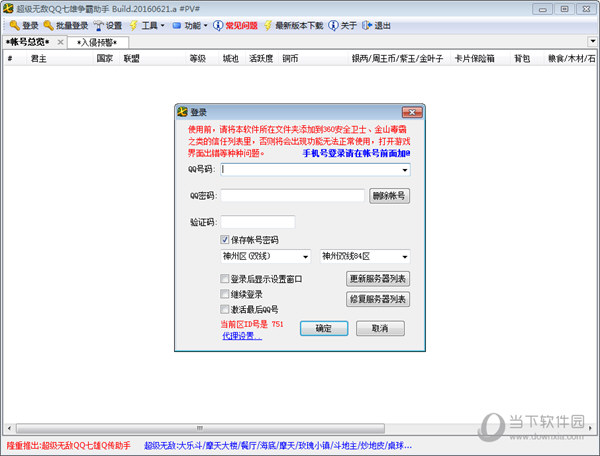Toggle the 保存帐号密码 checkbox
600x456 pixels.
point(225,240)
